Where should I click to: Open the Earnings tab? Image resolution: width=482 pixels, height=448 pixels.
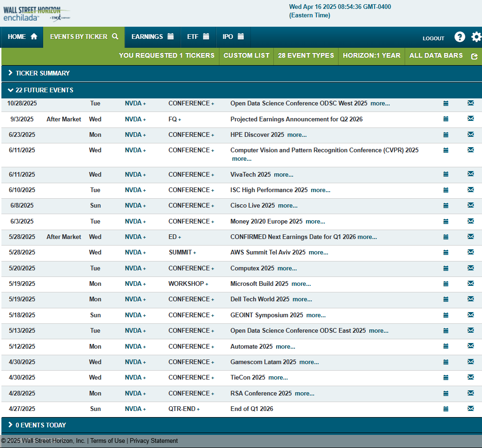pyautogui.click(x=152, y=37)
